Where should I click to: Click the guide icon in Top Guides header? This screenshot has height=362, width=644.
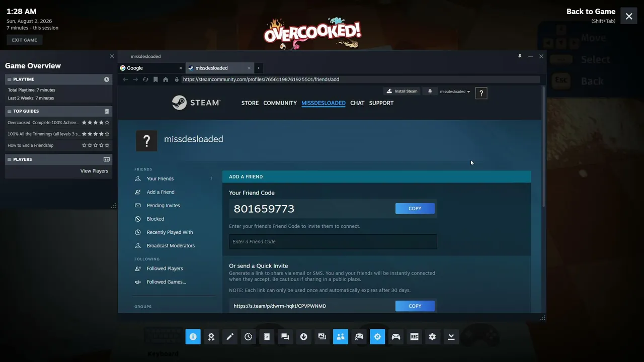(x=107, y=111)
